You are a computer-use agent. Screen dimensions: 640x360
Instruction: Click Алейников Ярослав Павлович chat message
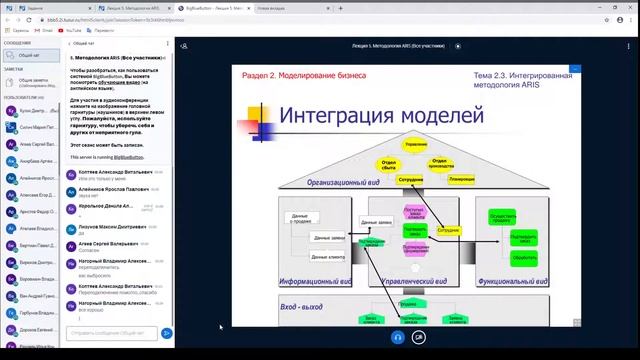pyautogui.click(x=116, y=192)
